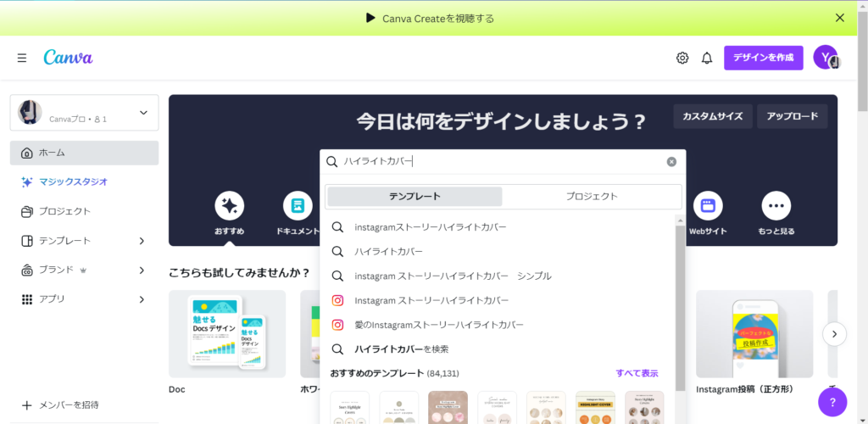Click plus icon beside メンバーを招待
This screenshot has height=424, width=868.
click(26, 405)
